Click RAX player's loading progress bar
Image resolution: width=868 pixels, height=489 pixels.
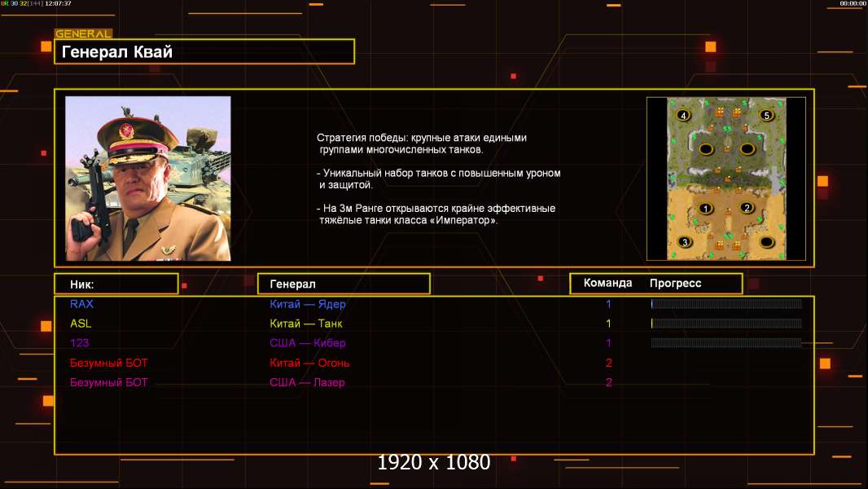click(726, 304)
